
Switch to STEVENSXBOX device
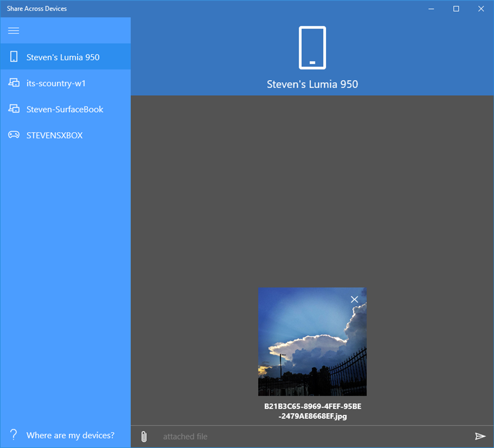(54, 135)
